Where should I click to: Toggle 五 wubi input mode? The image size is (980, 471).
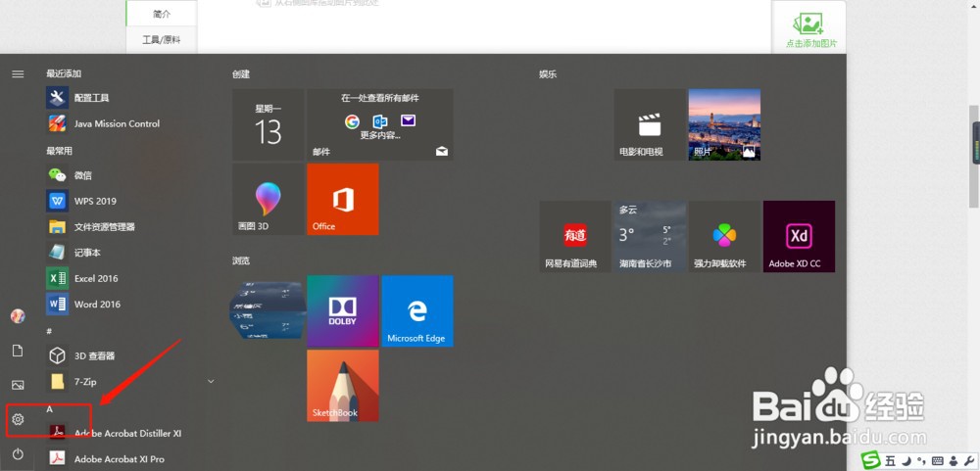tap(890, 461)
